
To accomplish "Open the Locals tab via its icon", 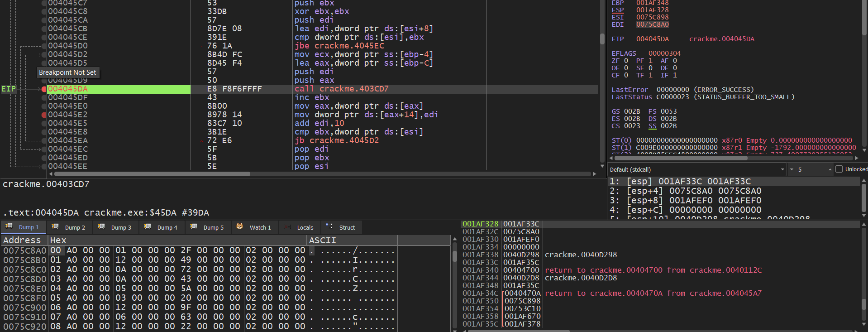I will click(x=287, y=226).
